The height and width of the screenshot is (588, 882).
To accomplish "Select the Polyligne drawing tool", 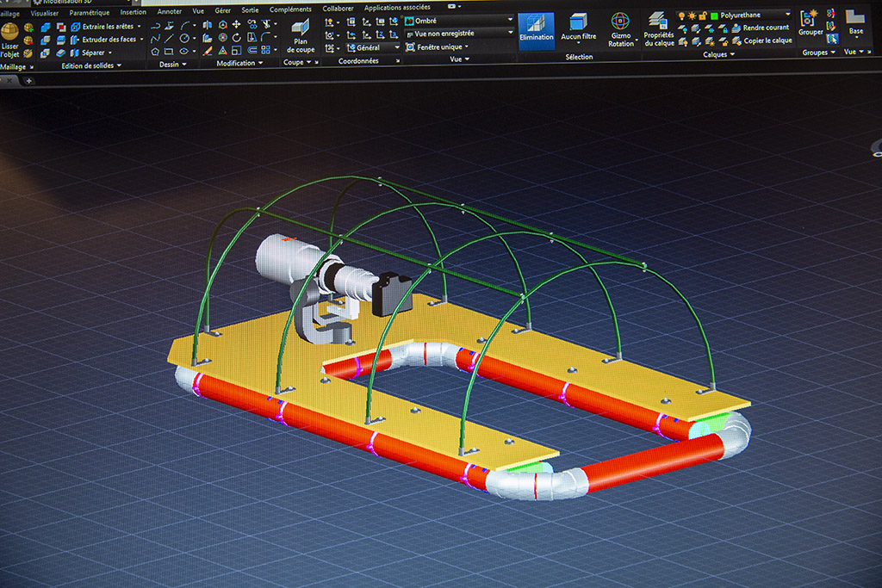I will [155, 26].
